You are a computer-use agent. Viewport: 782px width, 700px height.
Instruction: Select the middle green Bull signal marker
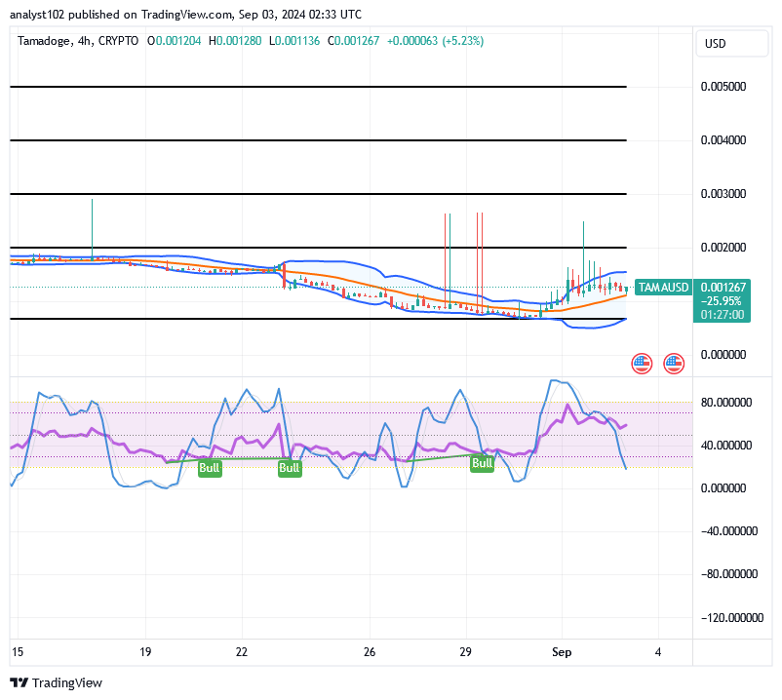click(x=290, y=468)
